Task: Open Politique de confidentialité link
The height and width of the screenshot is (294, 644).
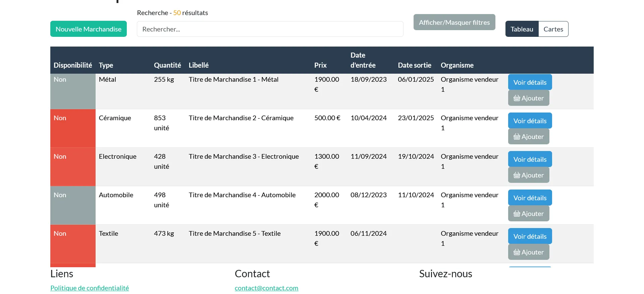Action: click(90, 288)
